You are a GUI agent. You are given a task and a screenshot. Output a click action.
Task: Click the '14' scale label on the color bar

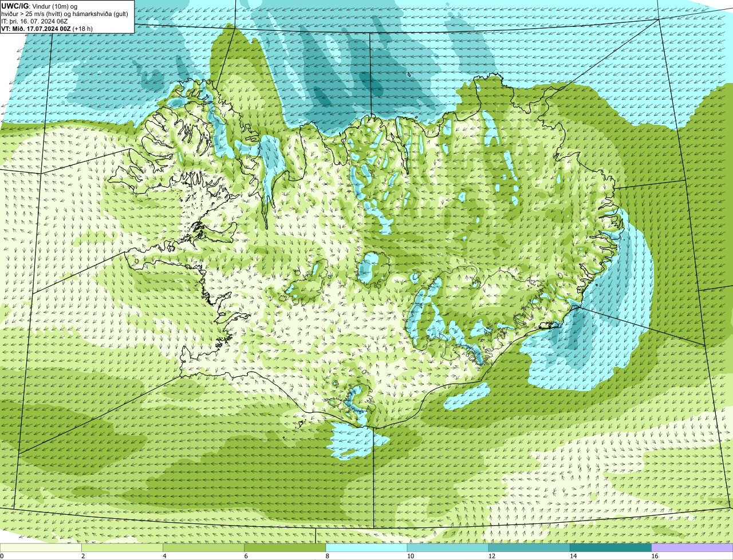pyautogui.click(x=573, y=556)
